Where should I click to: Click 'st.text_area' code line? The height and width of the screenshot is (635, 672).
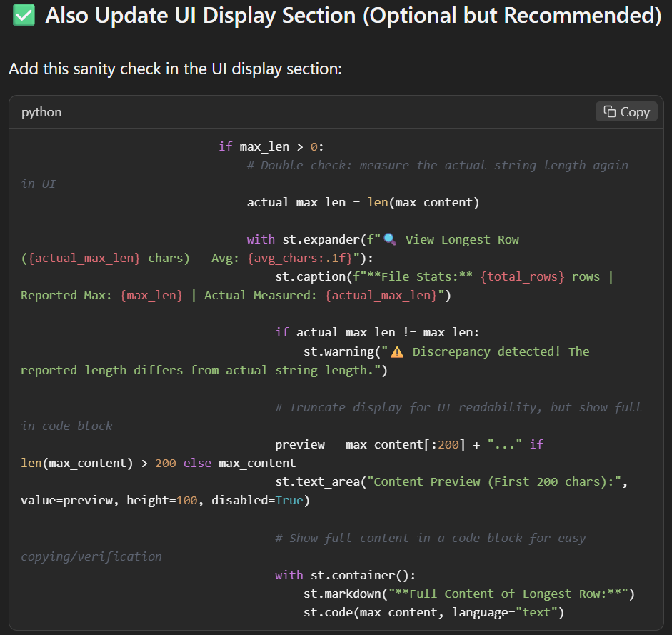pyautogui.click(x=451, y=482)
